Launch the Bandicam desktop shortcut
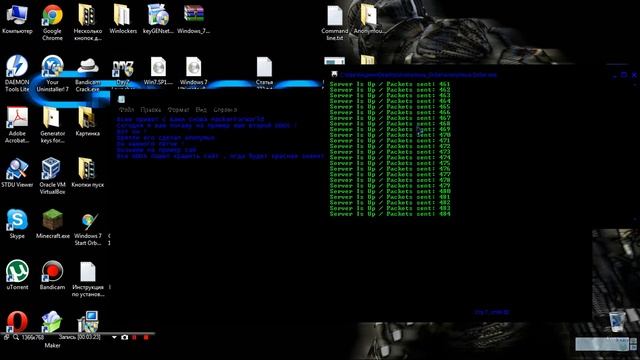 (x=52, y=275)
